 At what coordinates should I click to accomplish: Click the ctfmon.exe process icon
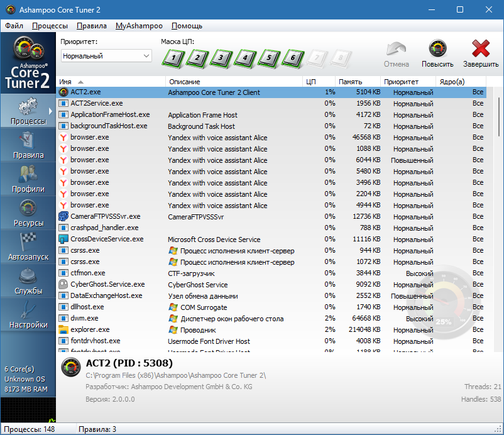coord(63,273)
